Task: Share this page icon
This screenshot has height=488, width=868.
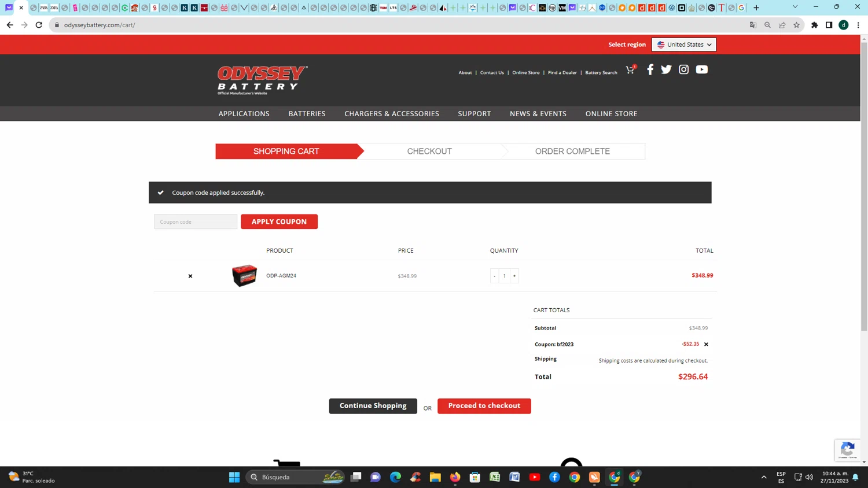Action: pos(782,25)
